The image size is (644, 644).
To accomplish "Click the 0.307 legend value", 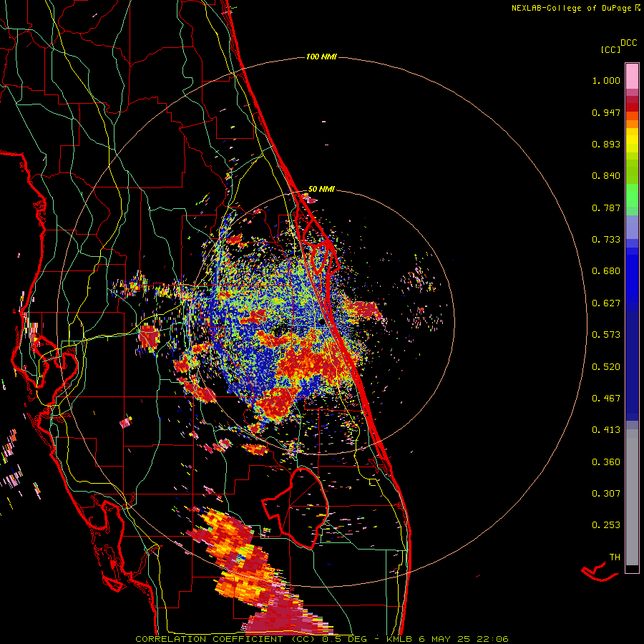I will click(606, 494).
